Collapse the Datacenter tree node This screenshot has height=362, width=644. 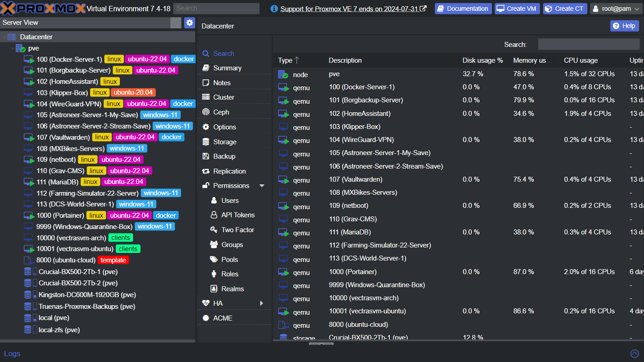(4, 37)
